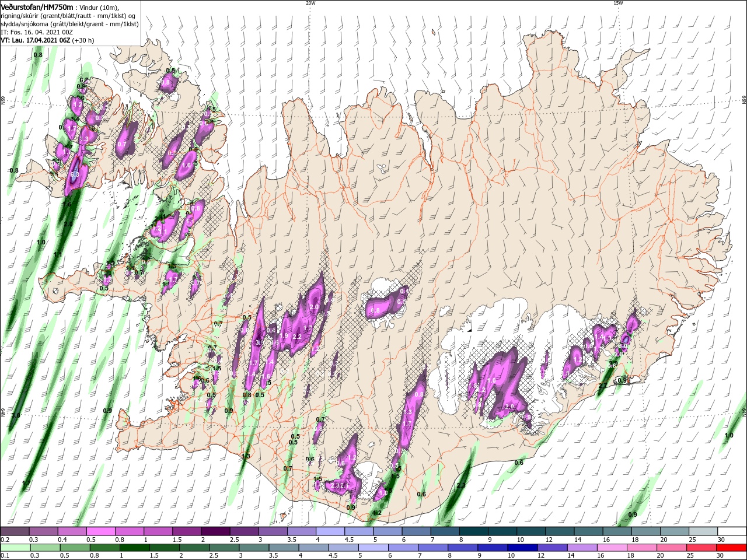Click the rain legend swatch between 20 and 25
This screenshot has height=560, width=747.
(x=671, y=548)
